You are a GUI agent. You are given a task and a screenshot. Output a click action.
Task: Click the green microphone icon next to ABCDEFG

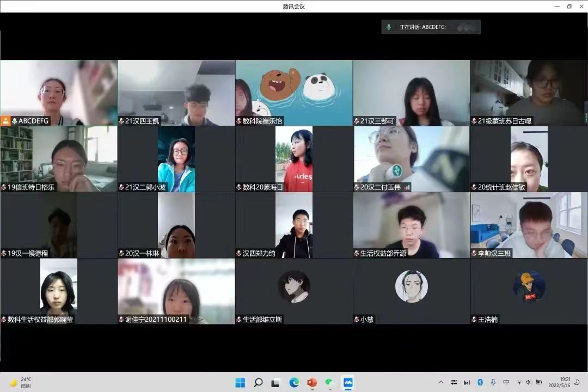(x=15, y=121)
